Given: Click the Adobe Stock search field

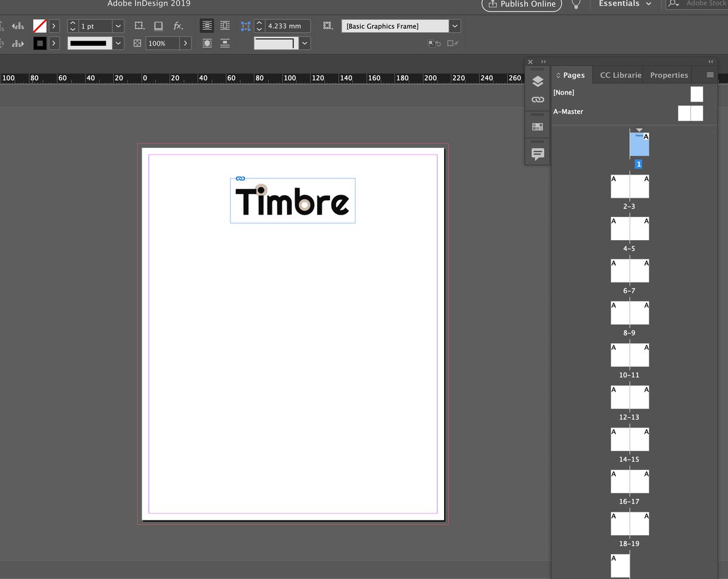Looking at the screenshot, I should (698, 4).
